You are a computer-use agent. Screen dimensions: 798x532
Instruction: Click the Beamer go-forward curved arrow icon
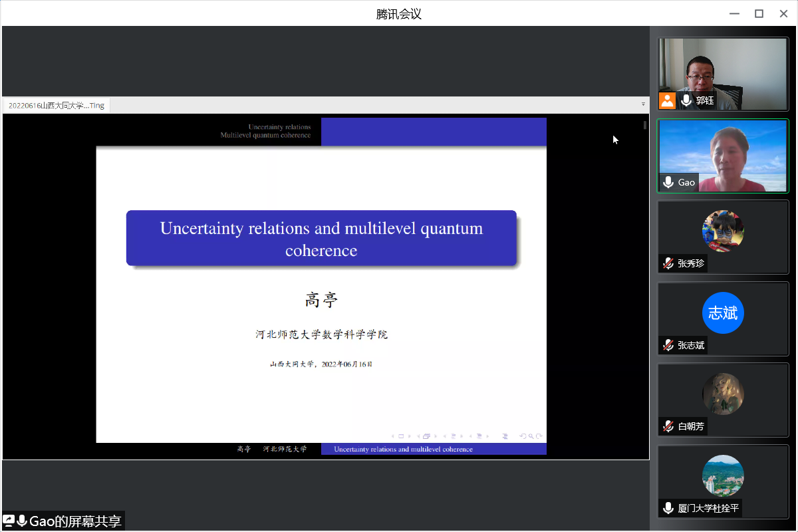[539, 436]
